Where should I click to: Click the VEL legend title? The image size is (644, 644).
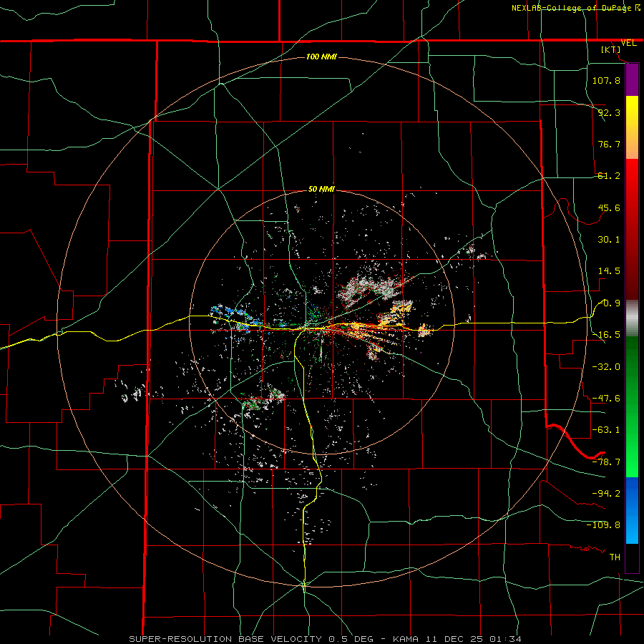tap(628, 43)
